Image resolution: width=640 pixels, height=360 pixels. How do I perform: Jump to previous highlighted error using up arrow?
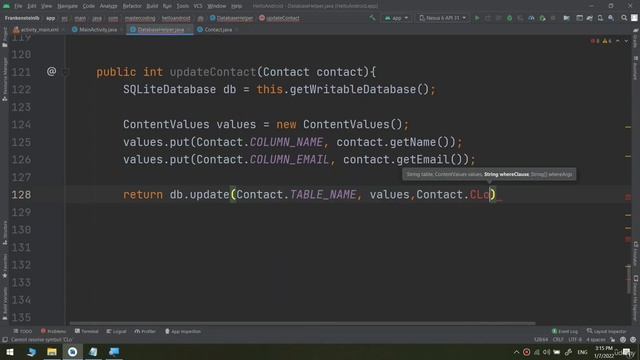point(618,41)
